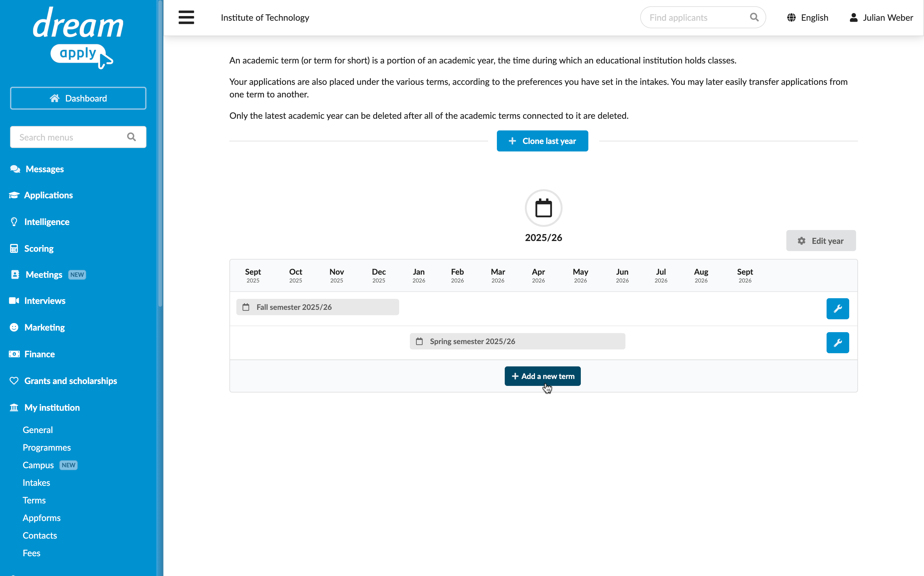924x576 pixels.
Task: Click the Edit year button
Action: (821, 241)
